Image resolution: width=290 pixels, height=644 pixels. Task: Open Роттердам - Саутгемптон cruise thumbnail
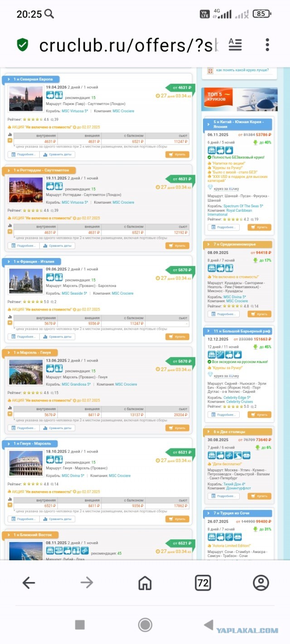26,190
